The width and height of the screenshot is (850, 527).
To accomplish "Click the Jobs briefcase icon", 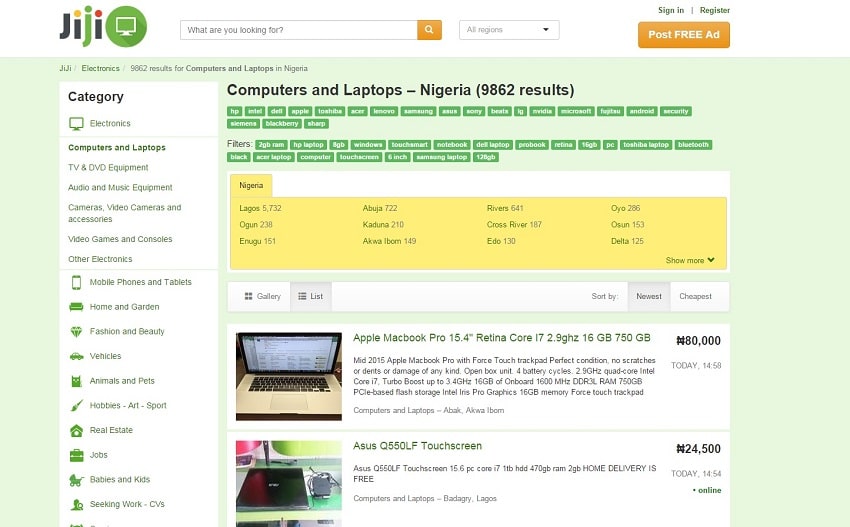I will 76,455.
